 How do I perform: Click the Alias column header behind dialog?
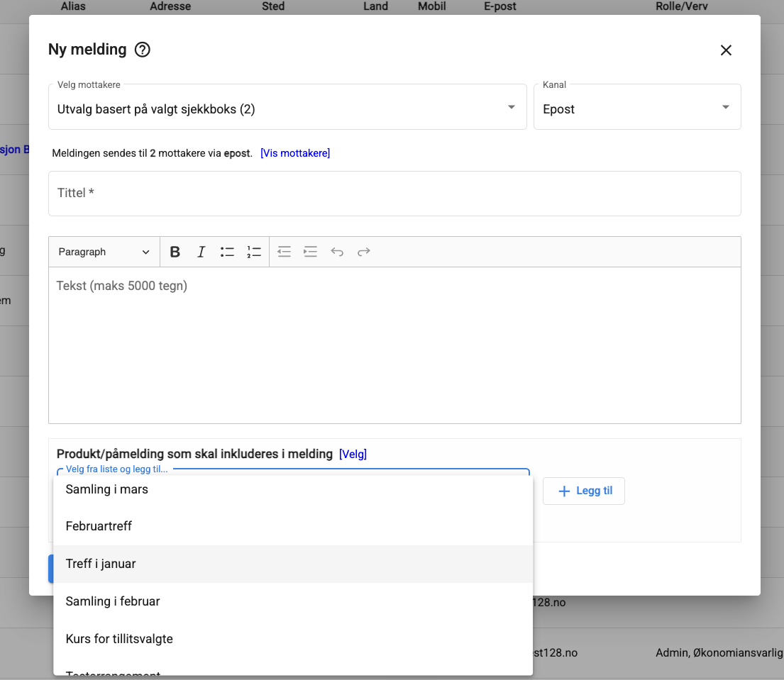73,6
